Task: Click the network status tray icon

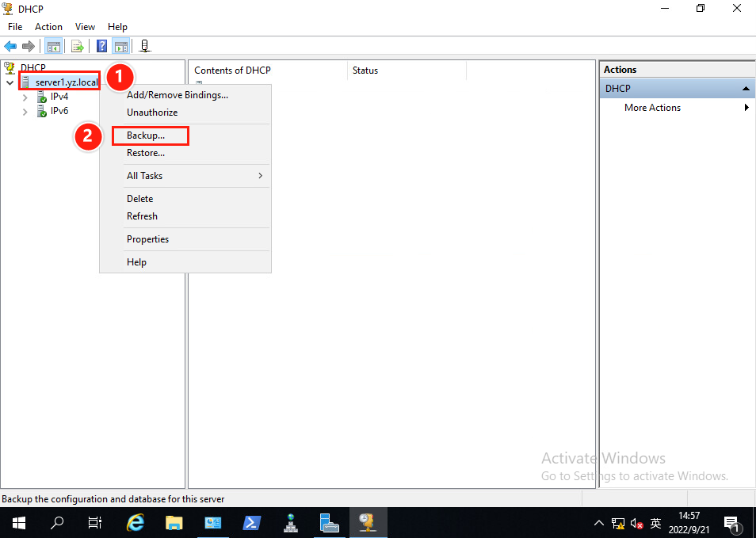Action: pyautogui.click(x=617, y=523)
